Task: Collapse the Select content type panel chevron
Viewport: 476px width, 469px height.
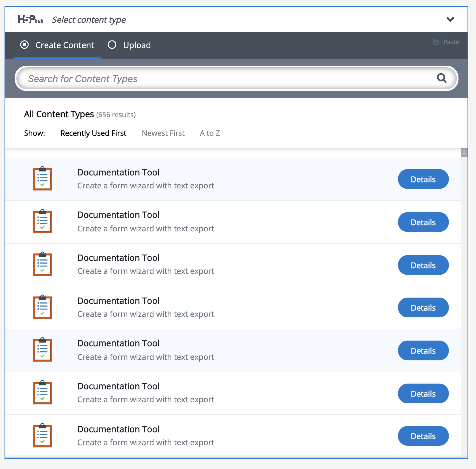Action: pyautogui.click(x=450, y=20)
